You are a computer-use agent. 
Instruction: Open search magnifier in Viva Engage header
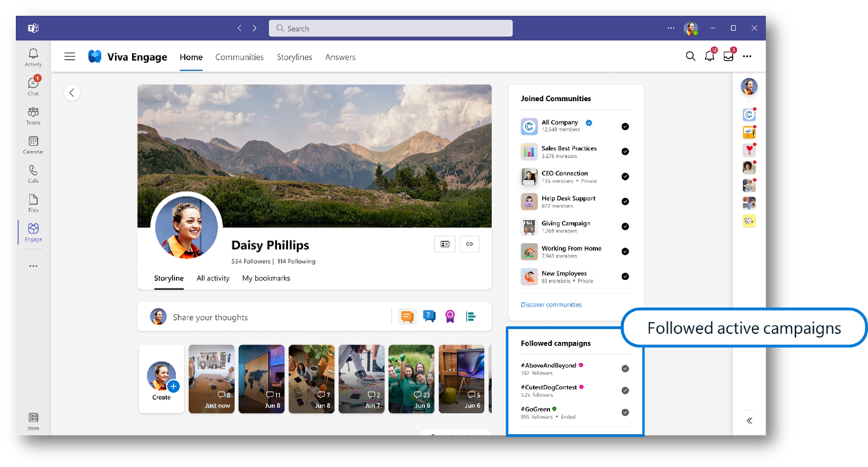(x=691, y=56)
